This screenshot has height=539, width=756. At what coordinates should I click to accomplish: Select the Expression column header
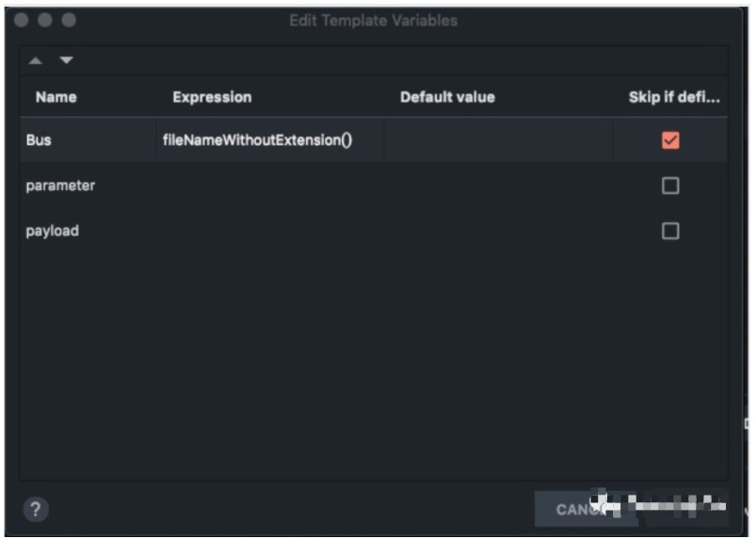(x=212, y=97)
